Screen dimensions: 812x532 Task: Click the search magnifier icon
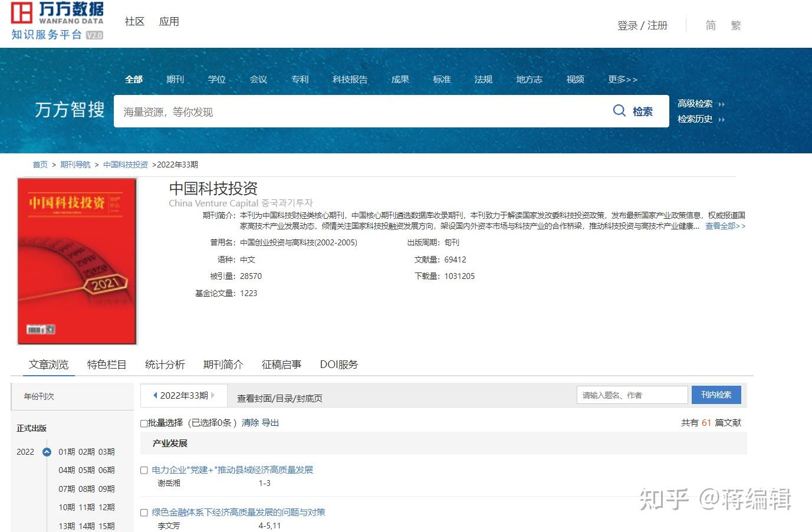click(x=619, y=111)
